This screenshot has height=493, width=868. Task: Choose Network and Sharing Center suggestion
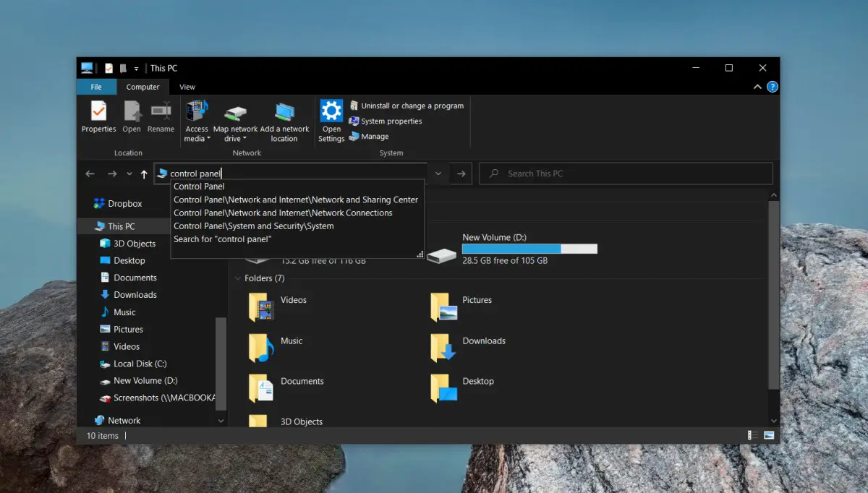pos(296,200)
